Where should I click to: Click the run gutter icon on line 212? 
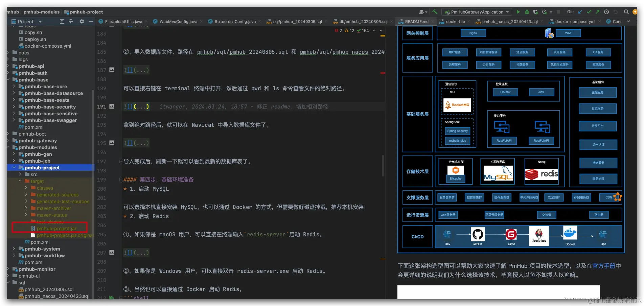coord(112,298)
